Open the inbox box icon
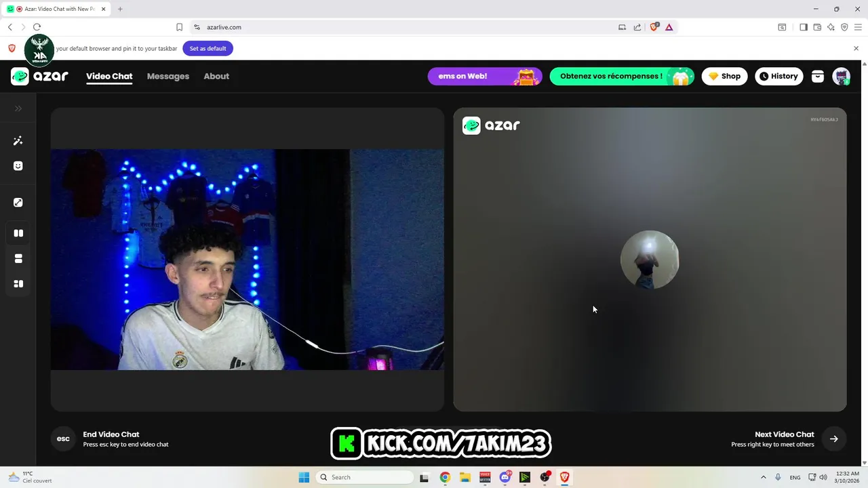The image size is (868, 488). coord(818,76)
